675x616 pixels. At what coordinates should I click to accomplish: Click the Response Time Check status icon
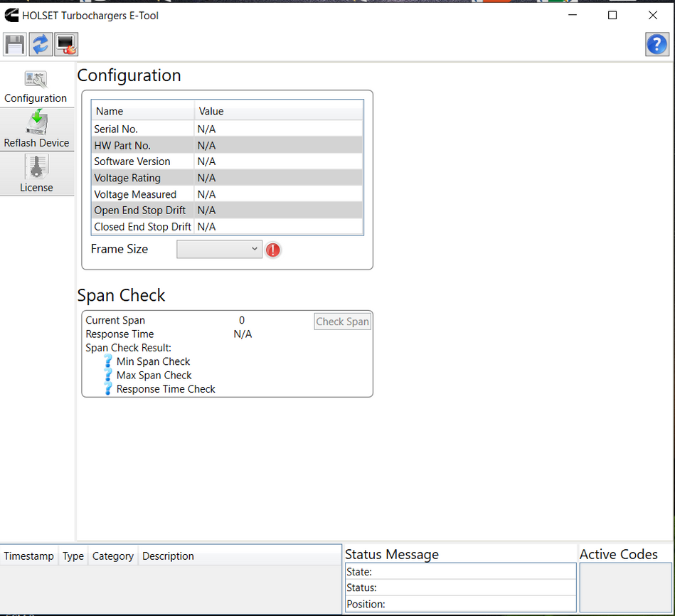click(108, 388)
